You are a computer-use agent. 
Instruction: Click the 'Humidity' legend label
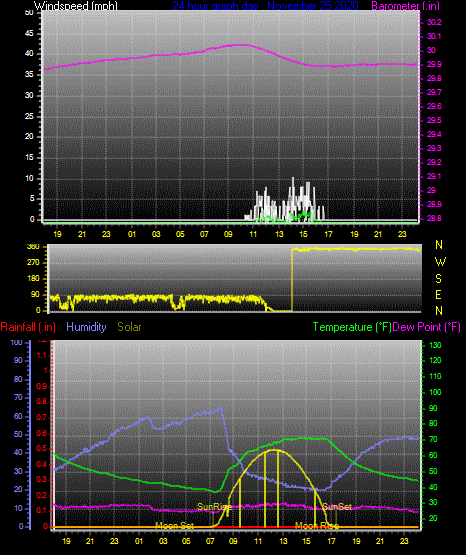tap(86, 327)
